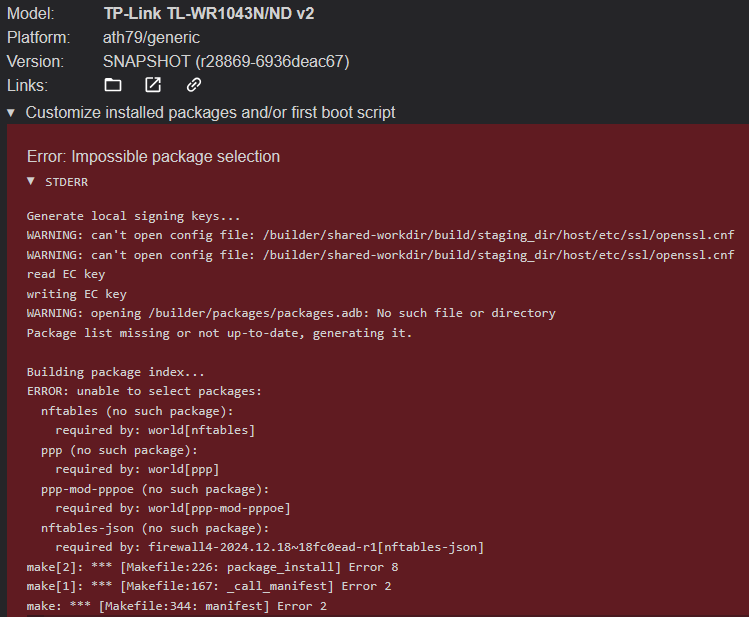
Task: Click the world[nftables] required-by line
Action: [x=155, y=430]
